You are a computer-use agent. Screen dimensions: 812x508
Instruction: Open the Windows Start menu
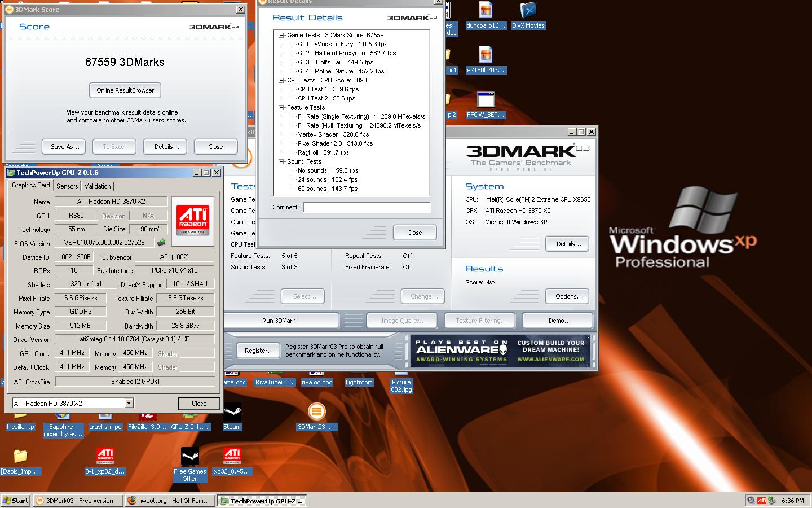click(x=15, y=500)
